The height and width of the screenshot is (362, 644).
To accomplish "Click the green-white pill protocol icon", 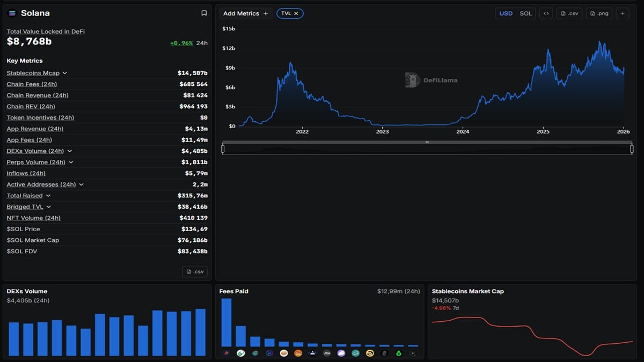I will click(240, 353).
